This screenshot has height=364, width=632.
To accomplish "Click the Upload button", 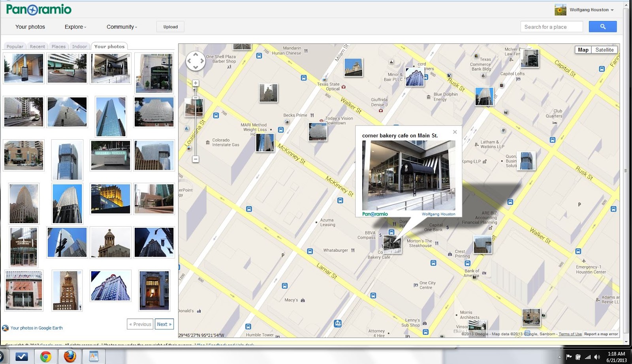I will (171, 27).
